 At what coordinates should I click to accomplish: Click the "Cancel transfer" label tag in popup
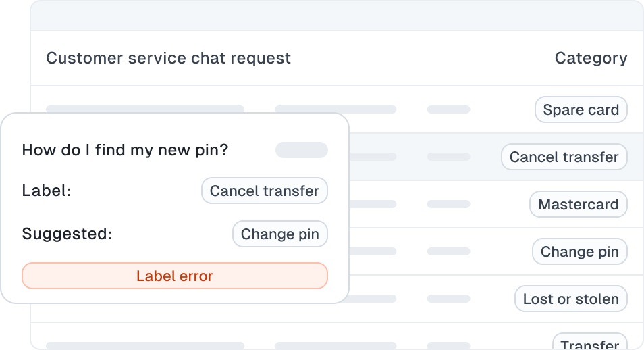tap(264, 191)
